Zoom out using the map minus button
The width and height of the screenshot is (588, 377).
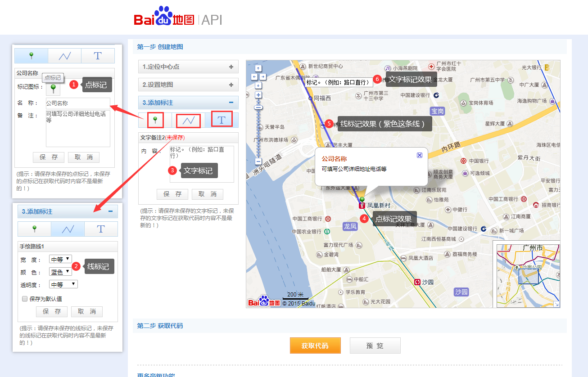tap(258, 161)
